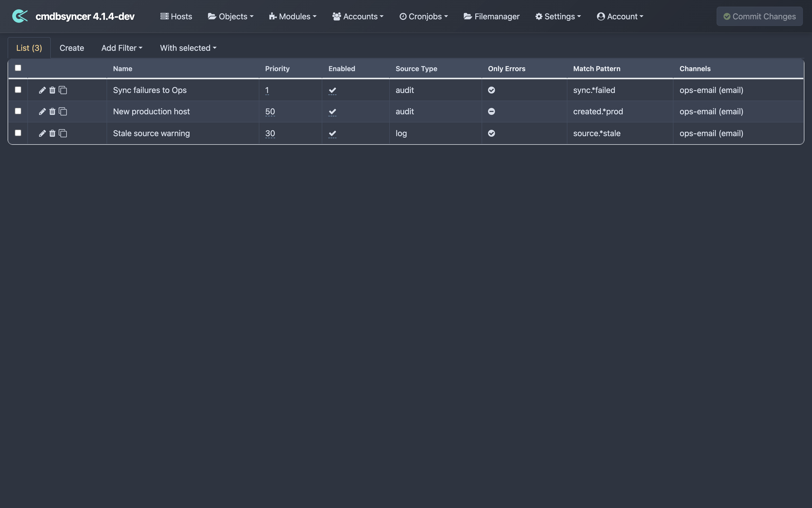
Task: Click Enabled checkmark for Stale source warning
Action: [x=332, y=133]
